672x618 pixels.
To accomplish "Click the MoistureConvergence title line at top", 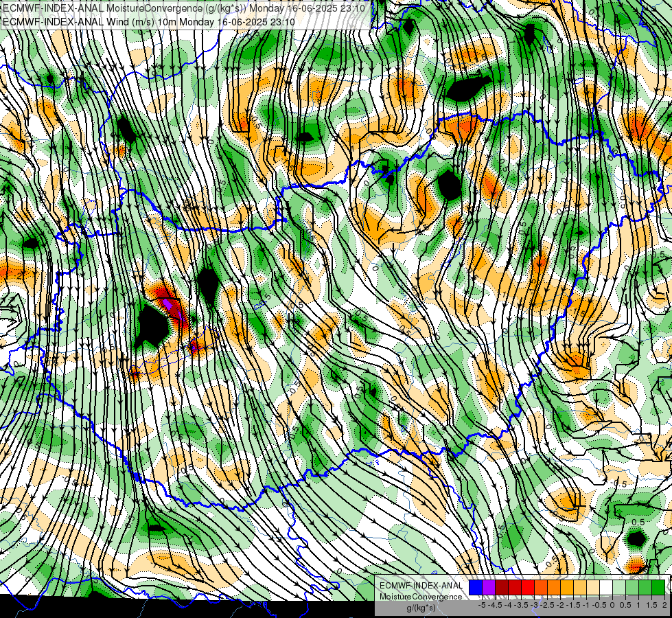I will coord(184,8).
